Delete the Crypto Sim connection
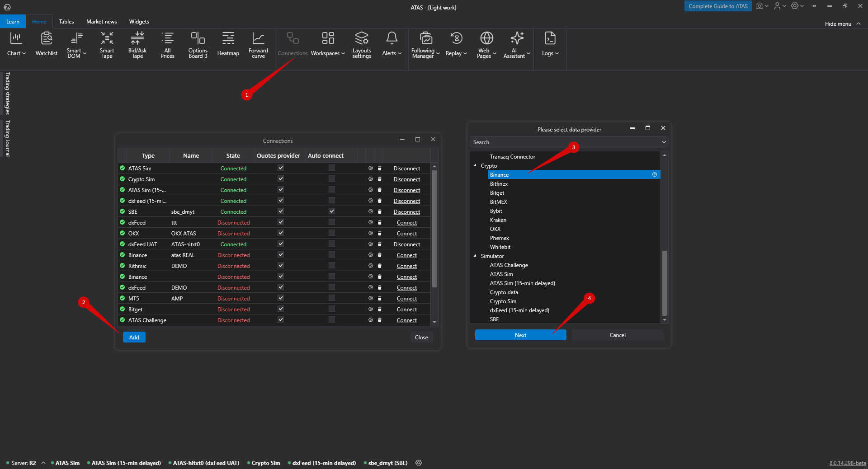868x469 pixels. pos(380,179)
